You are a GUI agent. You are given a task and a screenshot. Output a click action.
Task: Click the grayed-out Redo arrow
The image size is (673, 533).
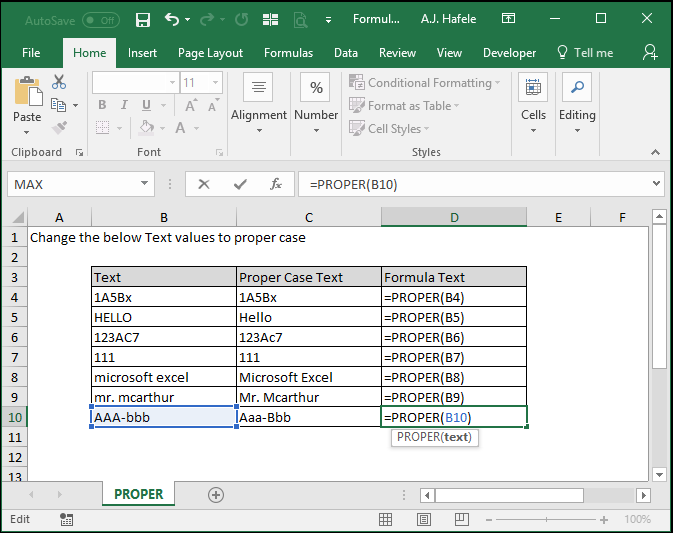(207, 19)
